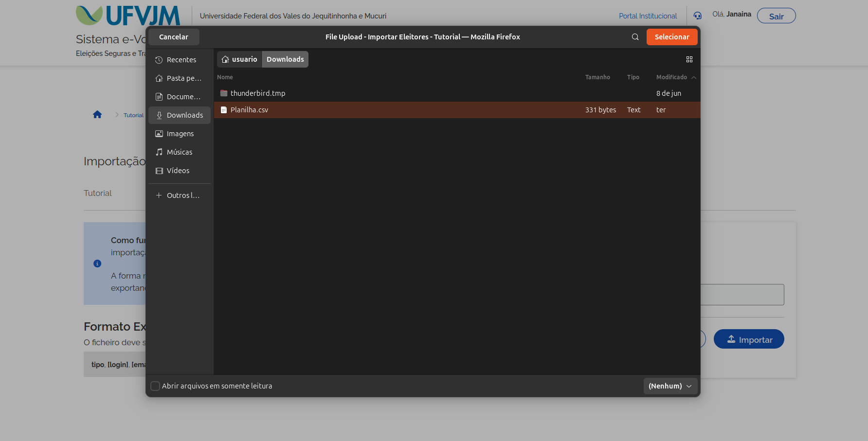Click the file input field behind the dialog
Screen dimensions: 868x441
[742, 295]
